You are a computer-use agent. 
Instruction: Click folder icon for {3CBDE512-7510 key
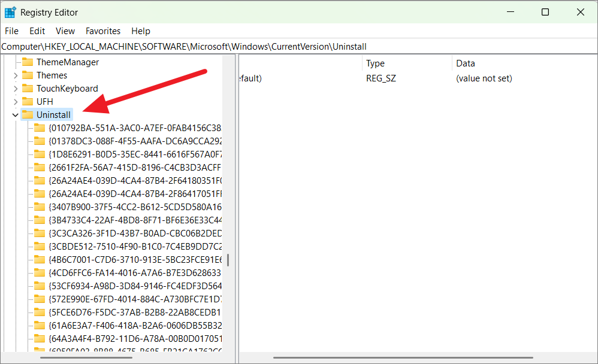[x=40, y=246]
